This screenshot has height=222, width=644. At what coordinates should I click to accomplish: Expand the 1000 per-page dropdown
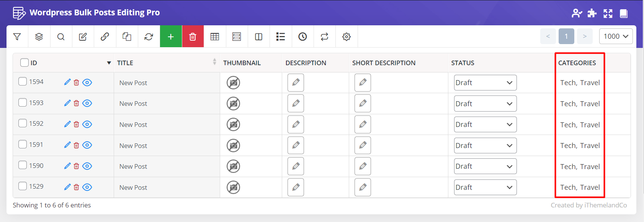(x=616, y=36)
